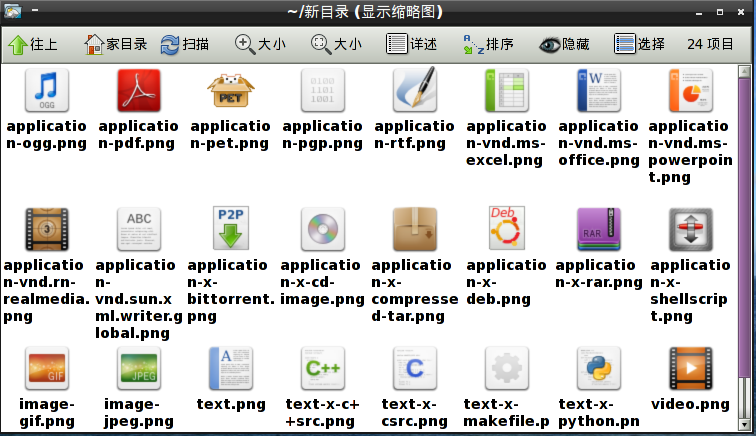Minimize the 新目录 window
Viewport: 756px width, 436px height.
pos(699,12)
